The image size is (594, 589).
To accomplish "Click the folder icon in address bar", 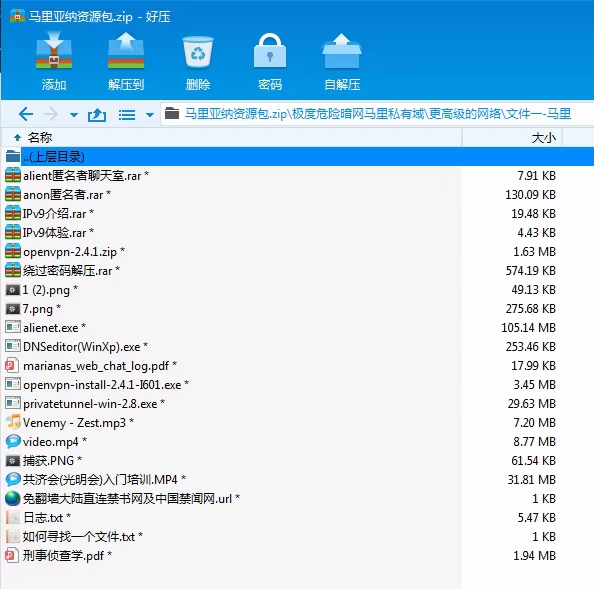I will point(172,113).
